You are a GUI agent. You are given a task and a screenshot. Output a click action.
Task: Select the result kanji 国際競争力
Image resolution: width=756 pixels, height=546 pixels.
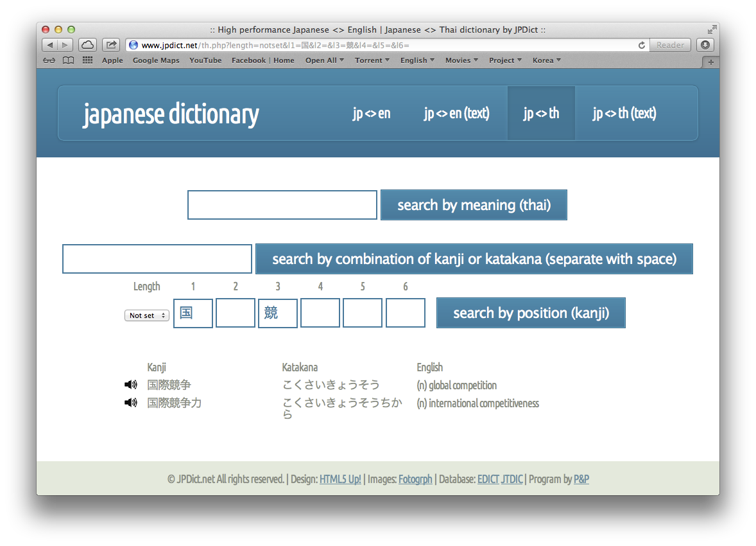point(175,403)
